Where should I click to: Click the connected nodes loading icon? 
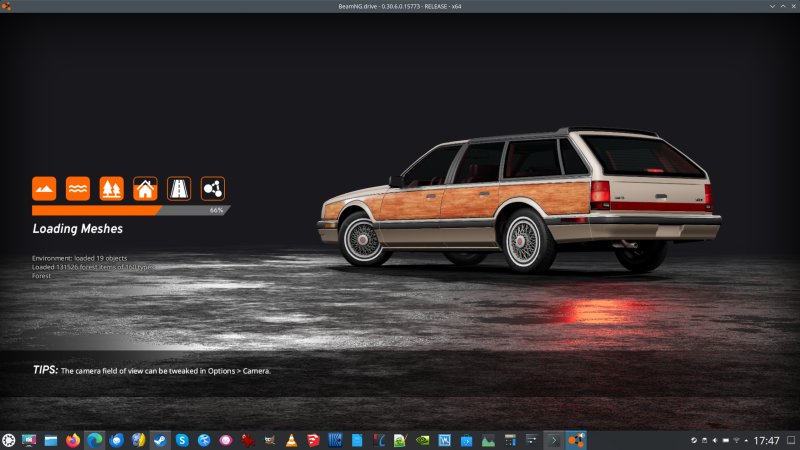coord(213,188)
